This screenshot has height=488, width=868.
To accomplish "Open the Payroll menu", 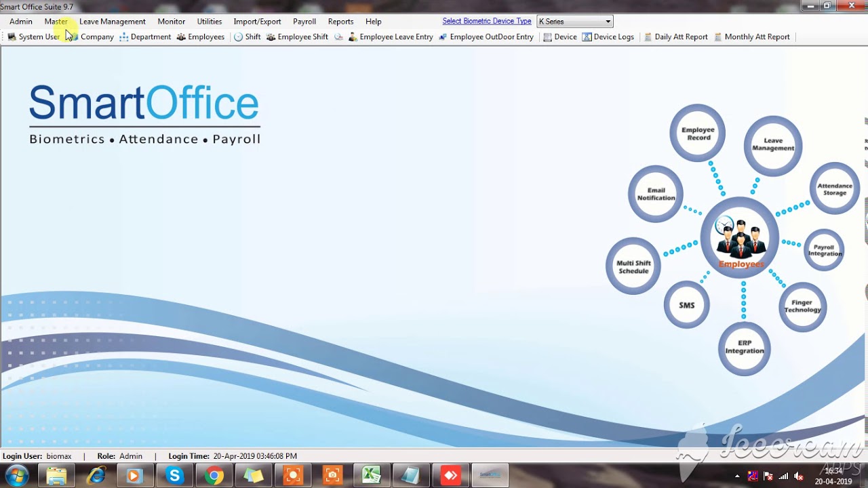I will point(304,21).
